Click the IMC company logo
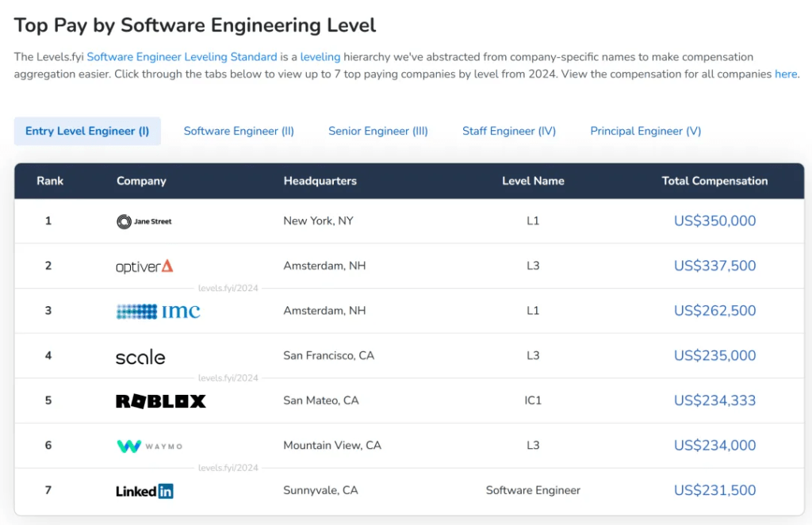812x525 pixels. [158, 311]
